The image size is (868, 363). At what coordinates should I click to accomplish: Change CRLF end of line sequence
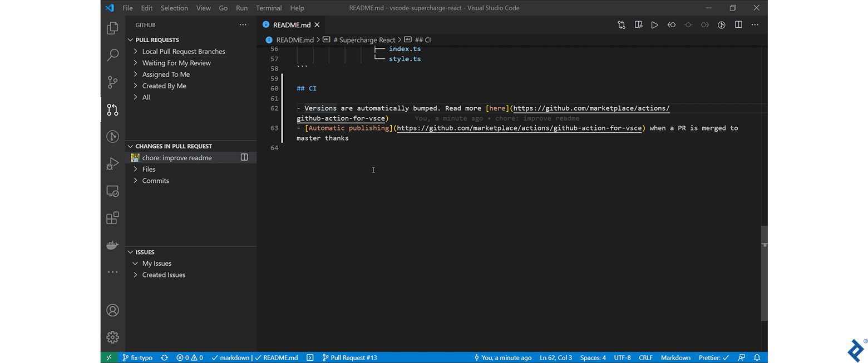pyautogui.click(x=645, y=357)
